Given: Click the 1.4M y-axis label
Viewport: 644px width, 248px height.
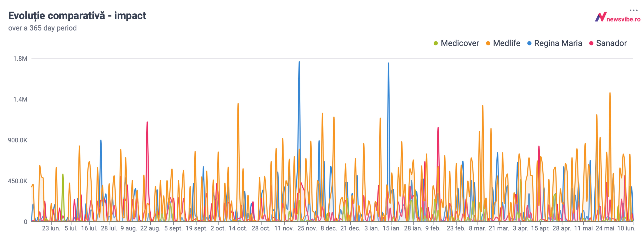Looking at the screenshot, I should 20,99.
